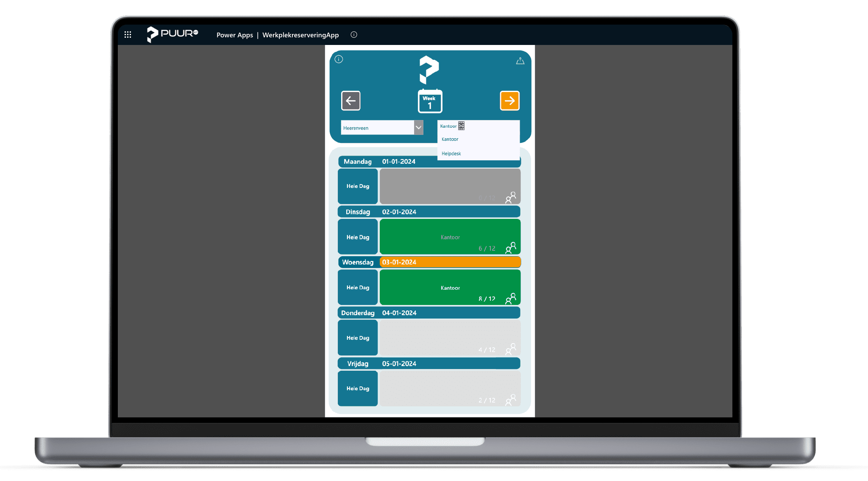
Task: Click the empty reservation block on Vrijdag
Action: coord(450,389)
